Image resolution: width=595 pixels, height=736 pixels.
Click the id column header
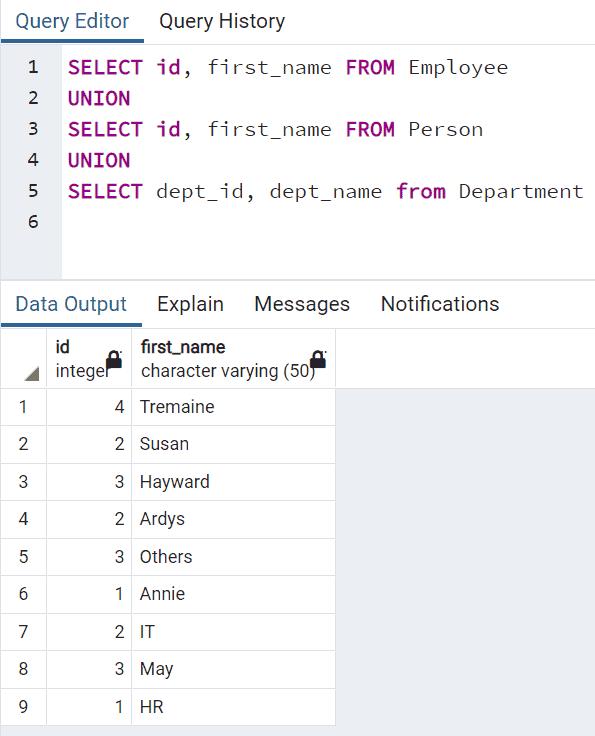89,359
